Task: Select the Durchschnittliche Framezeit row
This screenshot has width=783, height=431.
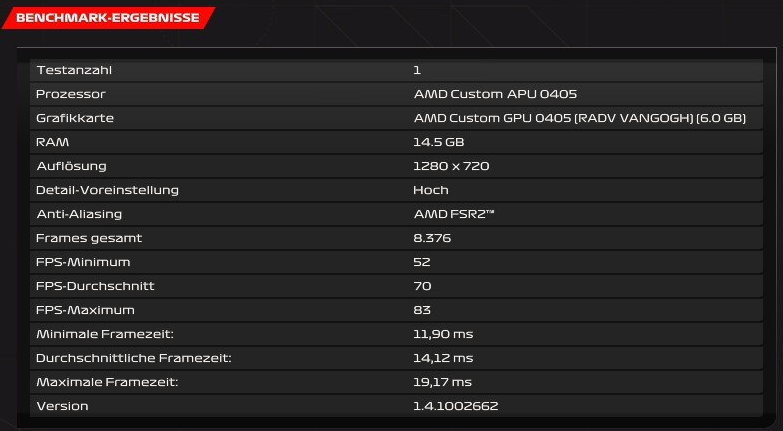Action: point(396,358)
